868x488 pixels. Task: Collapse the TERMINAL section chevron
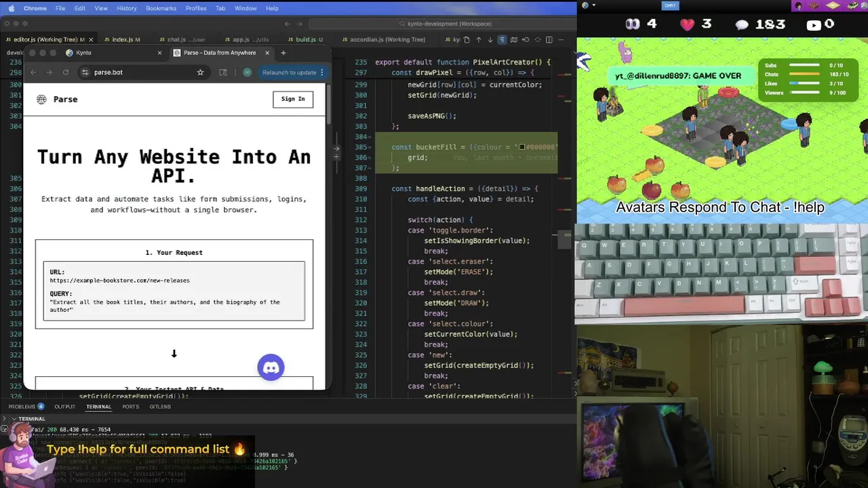click(13, 419)
